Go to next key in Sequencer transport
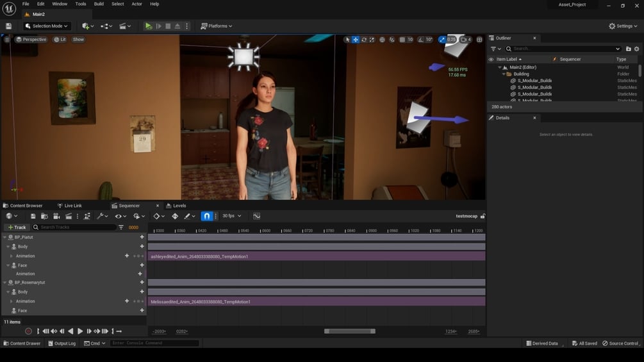Screen dimensions: 644x362 (97, 331)
